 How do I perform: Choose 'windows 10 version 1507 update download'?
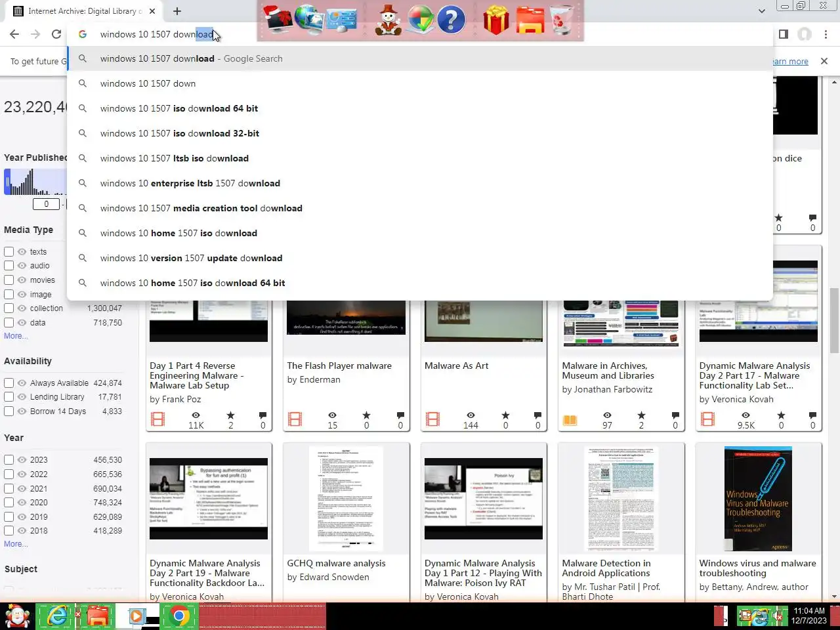coord(420,258)
